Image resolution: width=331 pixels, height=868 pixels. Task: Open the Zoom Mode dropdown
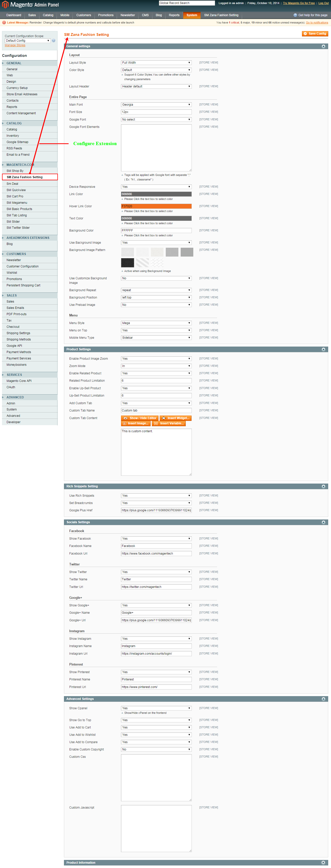156,366
